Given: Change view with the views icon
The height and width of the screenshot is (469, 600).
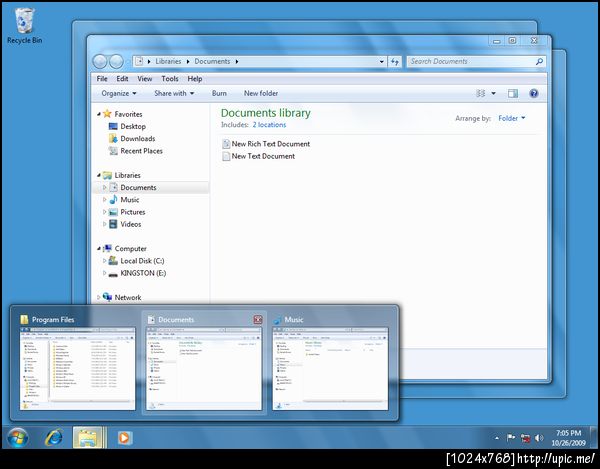Looking at the screenshot, I should tap(481, 93).
